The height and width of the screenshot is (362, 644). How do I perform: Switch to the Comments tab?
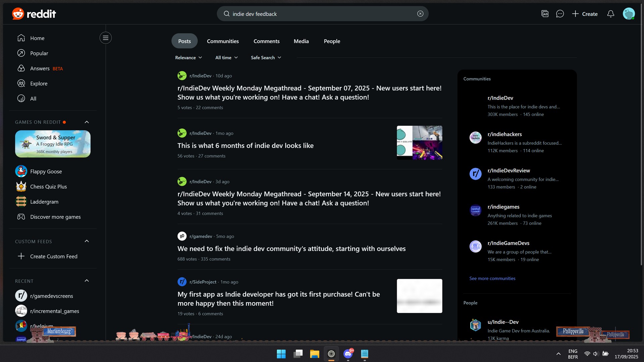[x=266, y=41]
